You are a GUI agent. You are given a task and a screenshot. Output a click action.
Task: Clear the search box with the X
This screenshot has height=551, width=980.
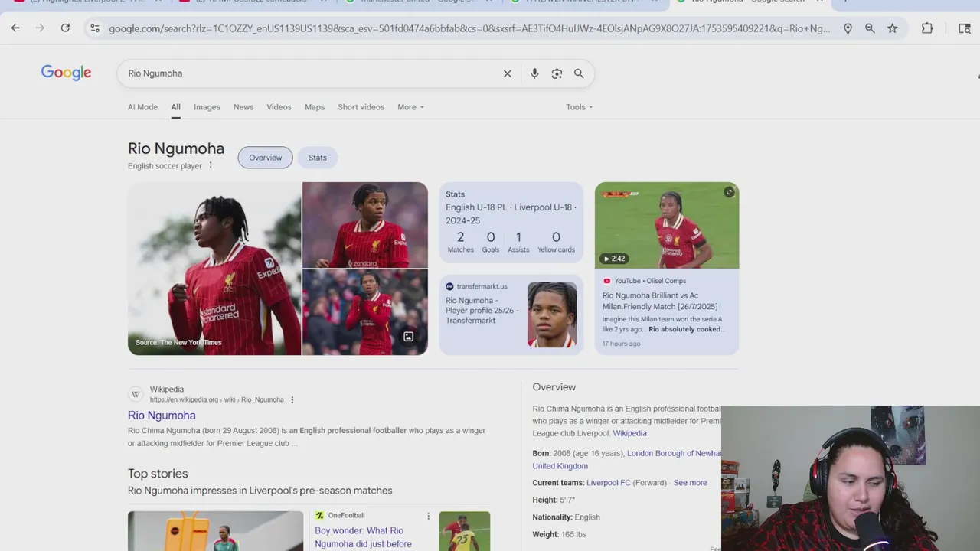click(x=507, y=73)
